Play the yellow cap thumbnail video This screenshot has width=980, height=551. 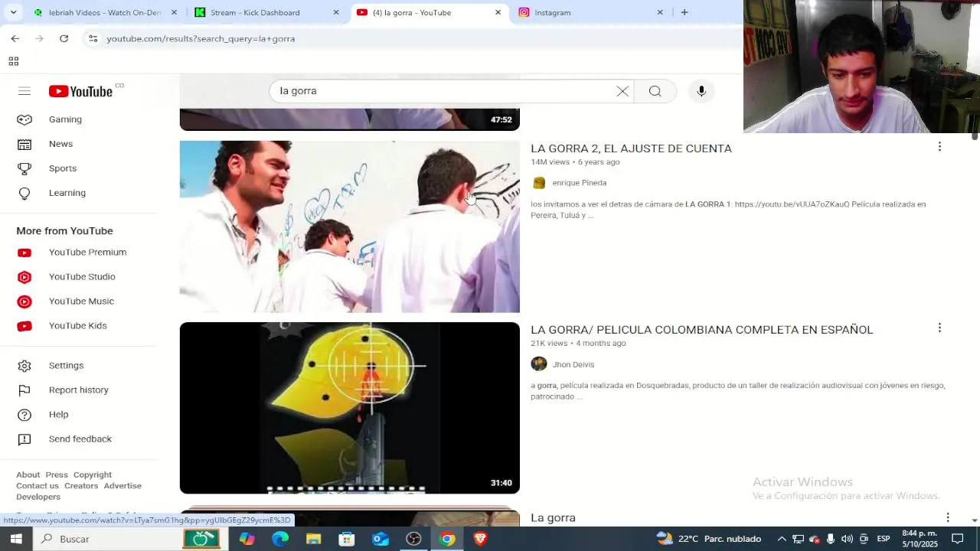350,408
